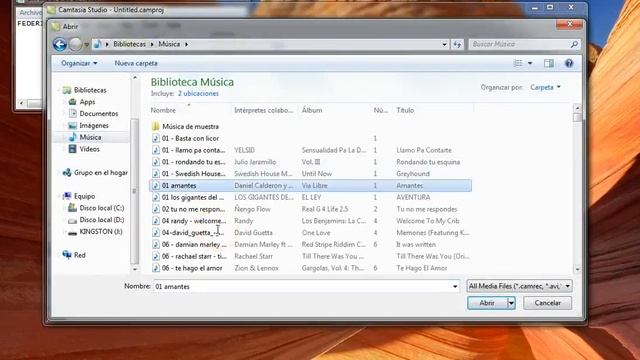Select file 01 - llamo pa conta...
Viewport: 640px width, 360px height.
pyautogui.click(x=189, y=150)
